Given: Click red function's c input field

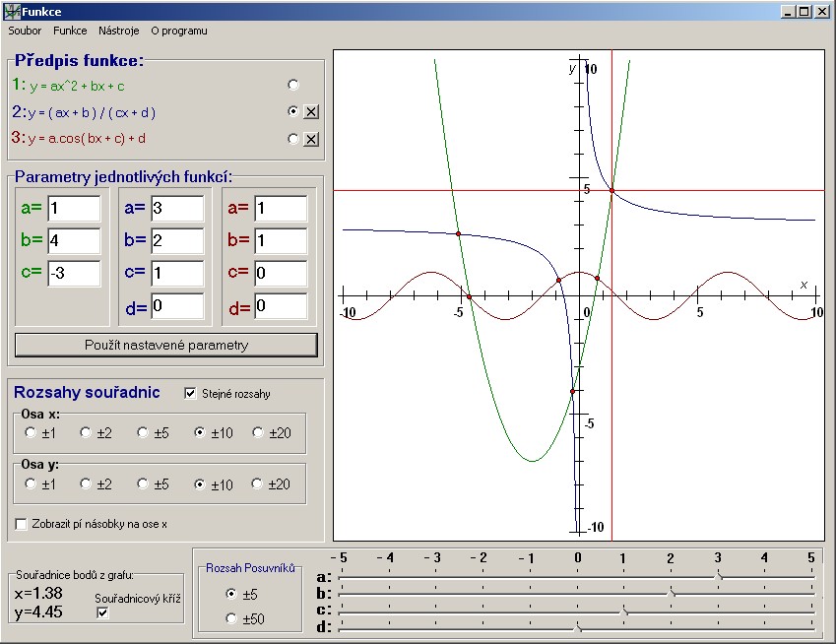Looking at the screenshot, I should tap(281, 274).
